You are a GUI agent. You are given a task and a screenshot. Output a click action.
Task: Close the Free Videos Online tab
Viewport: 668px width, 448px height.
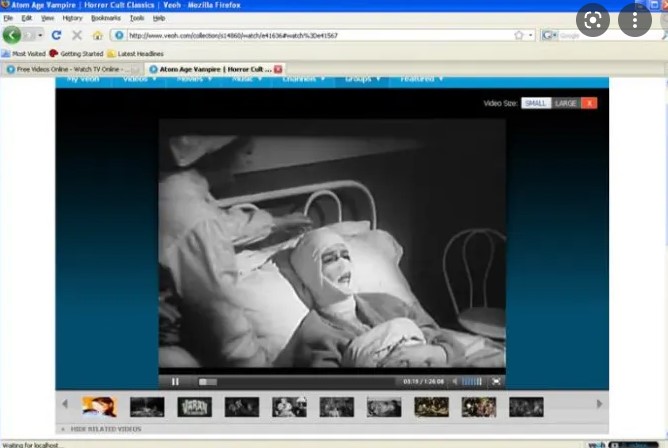(135, 69)
